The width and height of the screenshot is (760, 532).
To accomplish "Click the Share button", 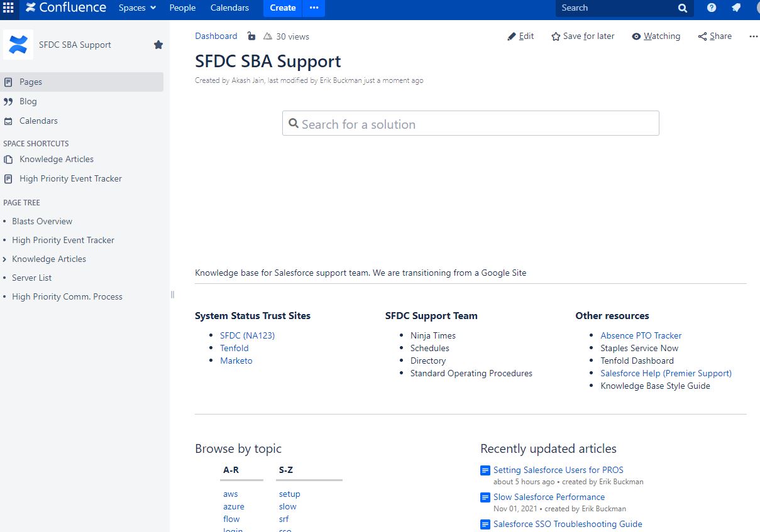I will pyautogui.click(x=715, y=36).
